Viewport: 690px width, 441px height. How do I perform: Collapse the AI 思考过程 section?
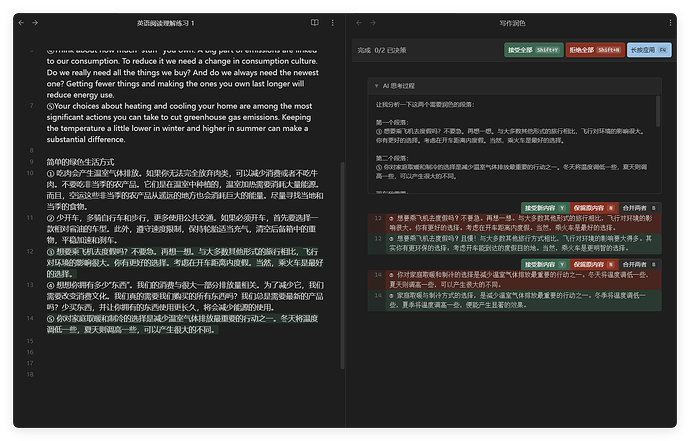click(377, 86)
